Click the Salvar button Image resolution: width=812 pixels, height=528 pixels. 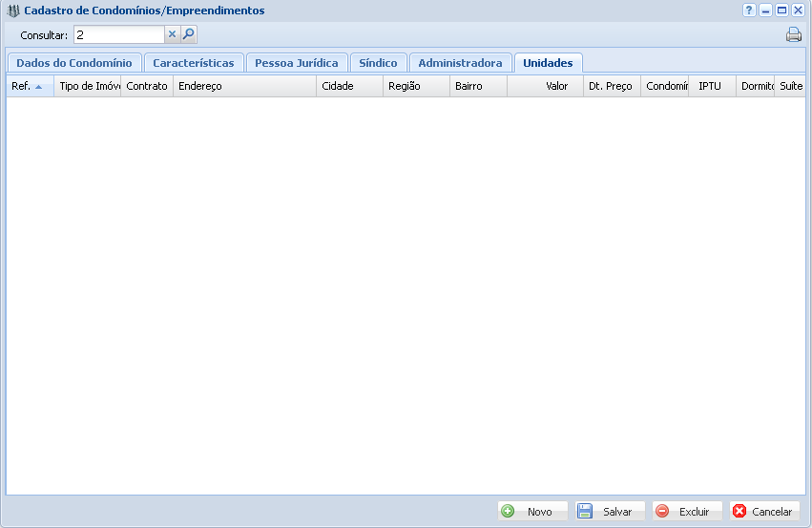pos(610,512)
